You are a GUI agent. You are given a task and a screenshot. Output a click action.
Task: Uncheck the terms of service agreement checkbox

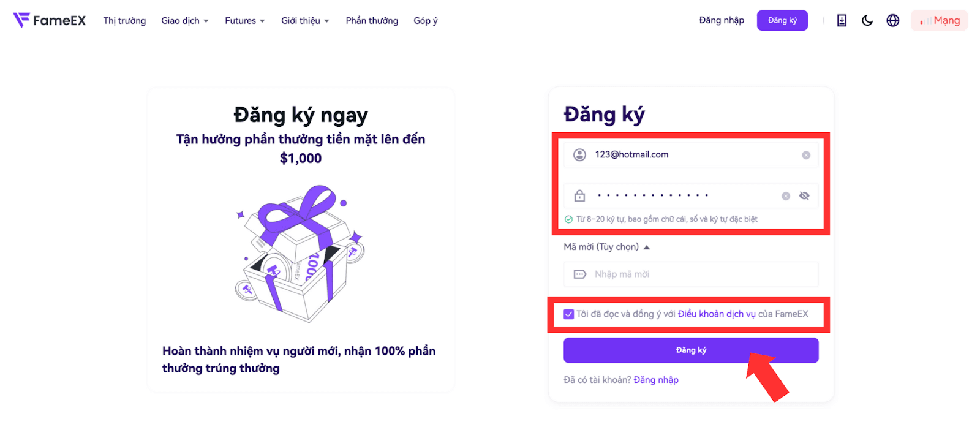pos(569,314)
